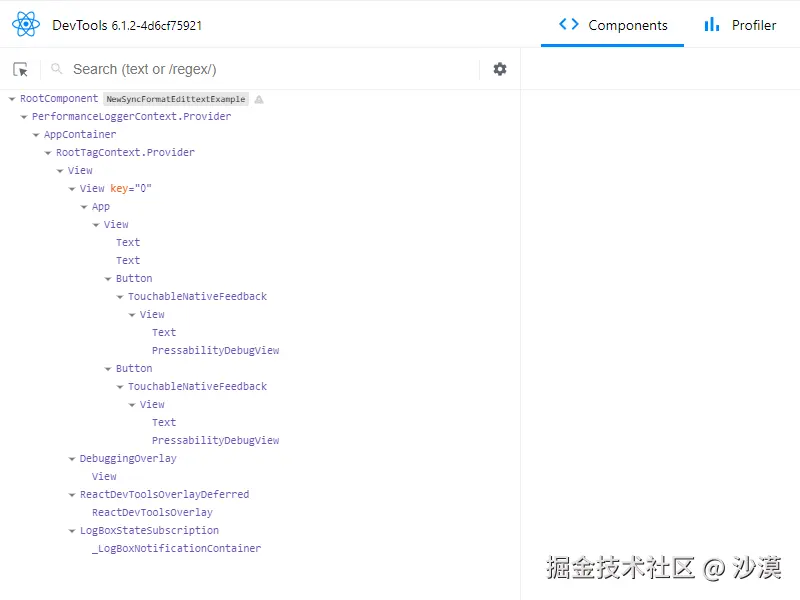Viewport: 800px width, 600px height.
Task: Select the DebuggingOverlay component
Action: tap(128, 458)
